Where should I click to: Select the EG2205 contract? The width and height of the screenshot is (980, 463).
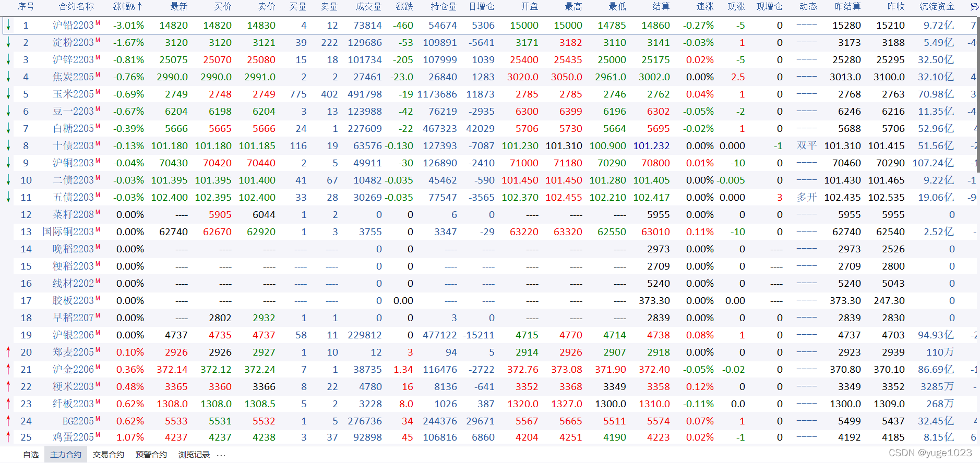click(78, 421)
